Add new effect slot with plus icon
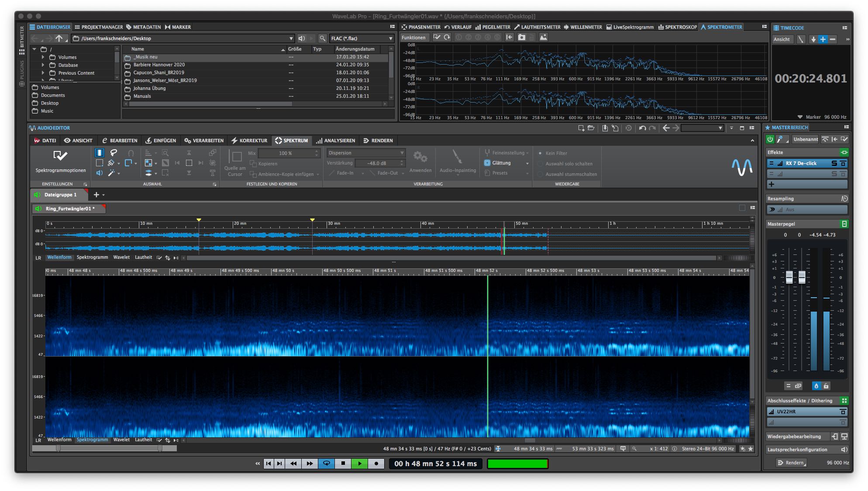This screenshot has width=868, height=491. click(772, 184)
